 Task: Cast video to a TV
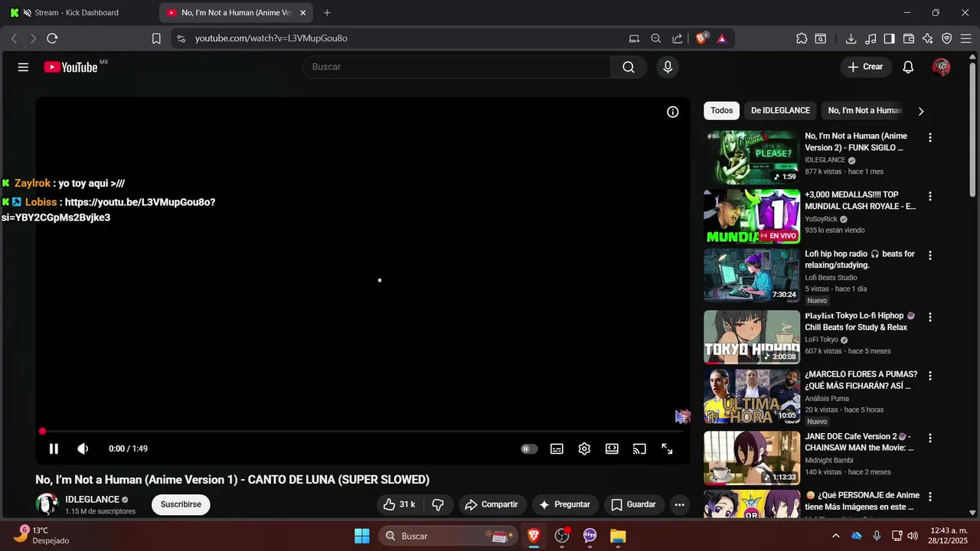(639, 449)
